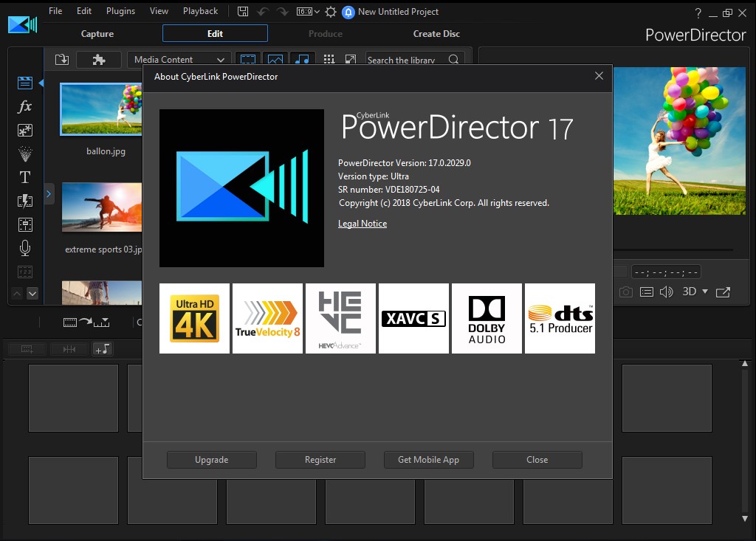Click the search magnifier icon

(x=453, y=59)
